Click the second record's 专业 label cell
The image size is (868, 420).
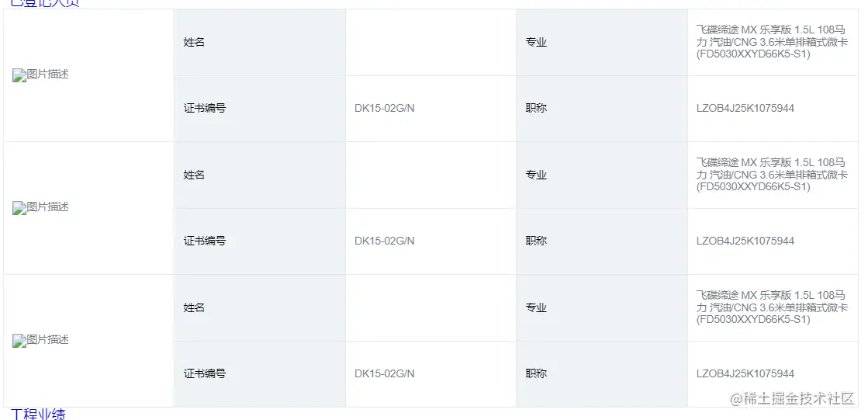pos(536,175)
